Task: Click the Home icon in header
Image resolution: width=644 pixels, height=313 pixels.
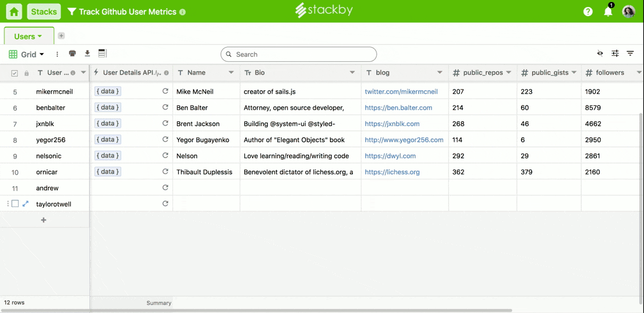Action: [x=14, y=12]
